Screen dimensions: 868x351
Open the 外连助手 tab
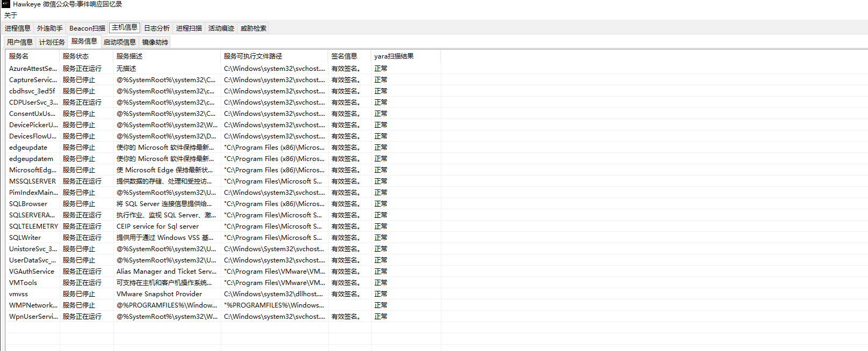(x=50, y=28)
